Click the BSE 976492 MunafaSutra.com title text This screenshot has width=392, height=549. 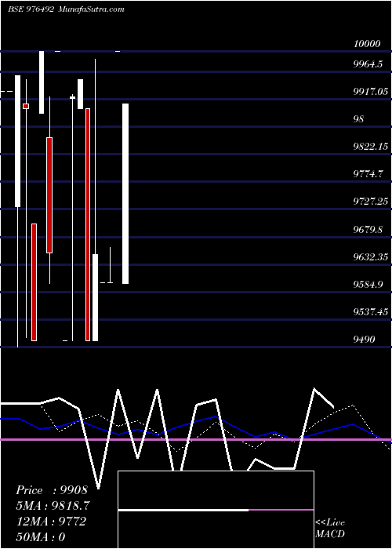(x=66, y=9)
